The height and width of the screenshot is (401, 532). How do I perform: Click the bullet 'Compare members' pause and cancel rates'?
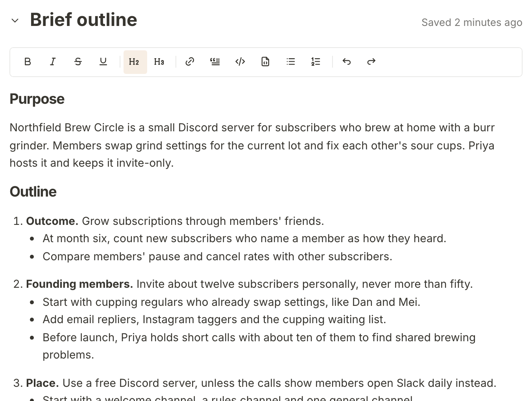pos(217,256)
